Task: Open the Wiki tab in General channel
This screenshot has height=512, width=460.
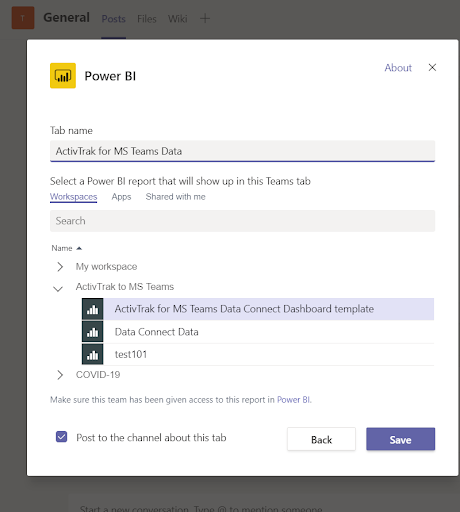Action: pos(177,19)
